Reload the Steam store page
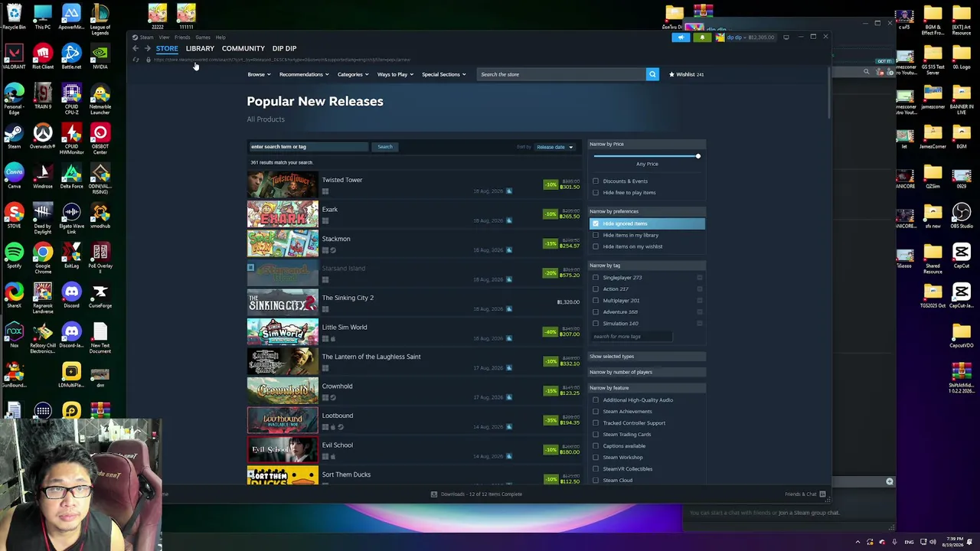The height and width of the screenshot is (551, 980). click(x=136, y=60)
